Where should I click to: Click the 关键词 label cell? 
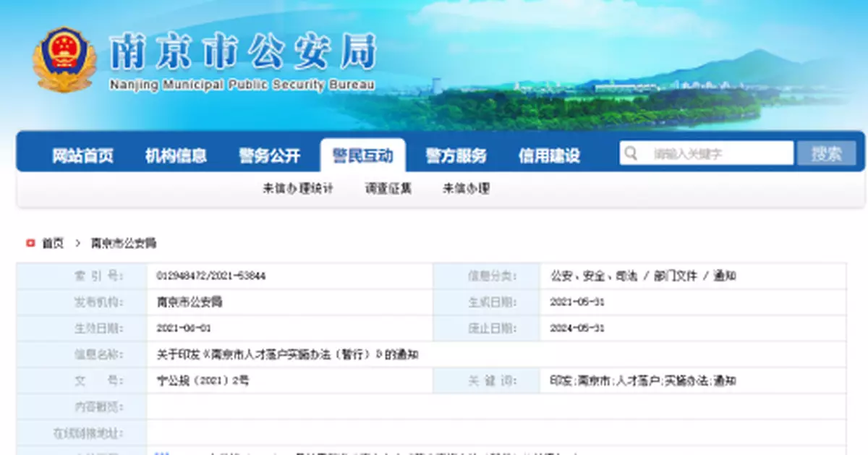[486, 380]
